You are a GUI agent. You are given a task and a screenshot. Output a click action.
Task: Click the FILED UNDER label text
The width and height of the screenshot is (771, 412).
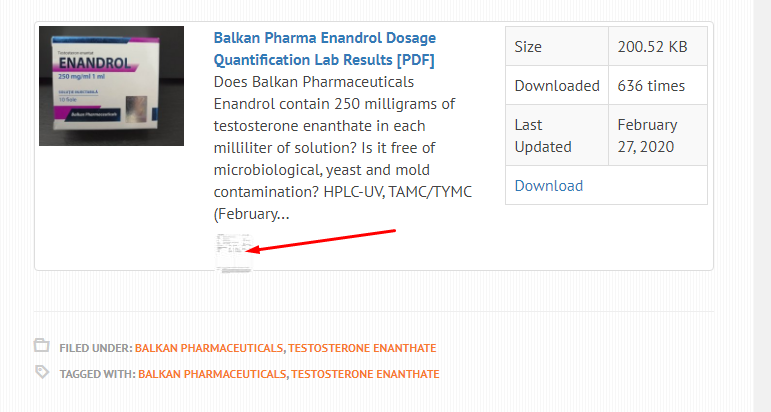click(95, 348)
